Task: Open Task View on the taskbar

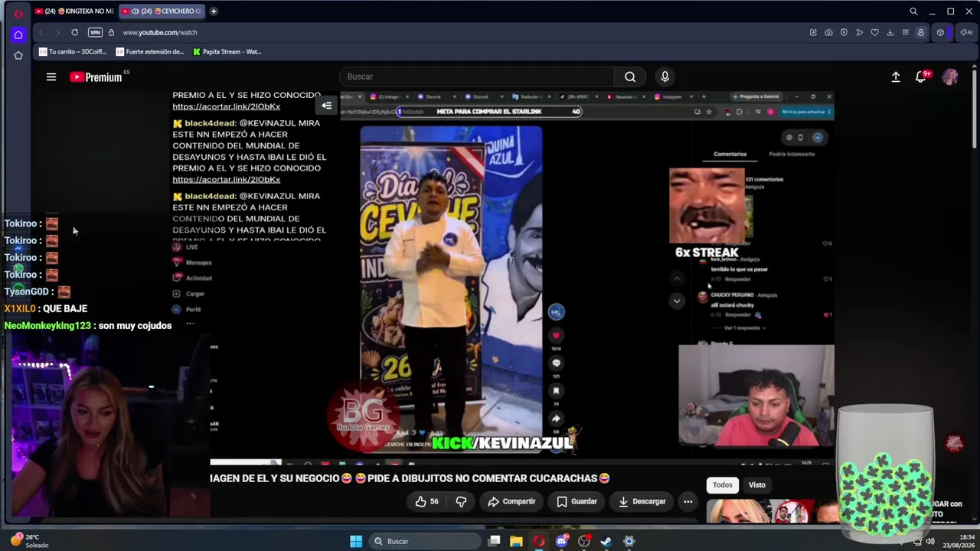Action: (x=495, y=541)
